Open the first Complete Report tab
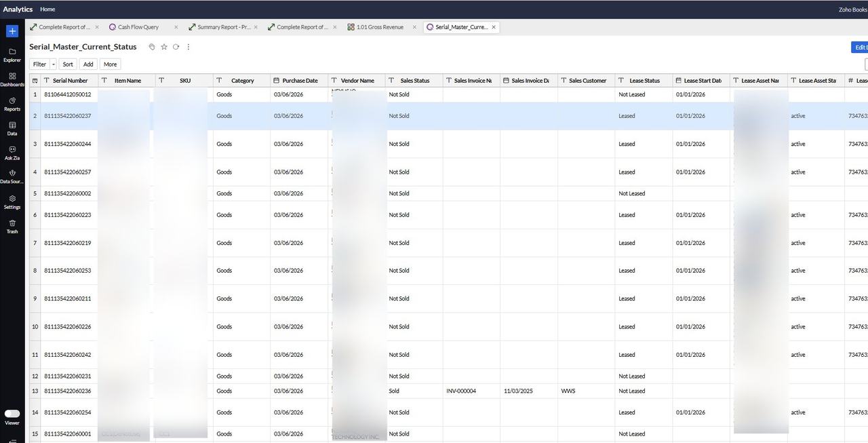868x443 pixels. click(64, 27)
